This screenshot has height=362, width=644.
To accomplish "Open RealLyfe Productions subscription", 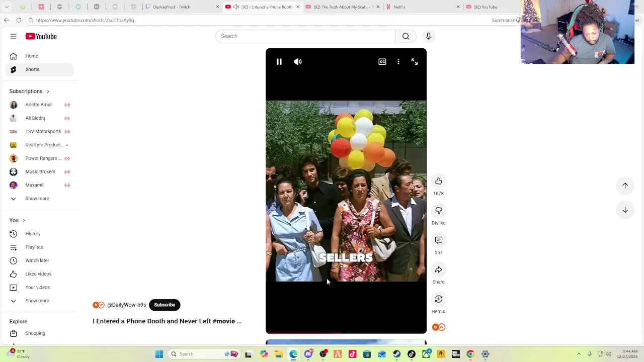I will pyautogui.click(x=40, y=145).
